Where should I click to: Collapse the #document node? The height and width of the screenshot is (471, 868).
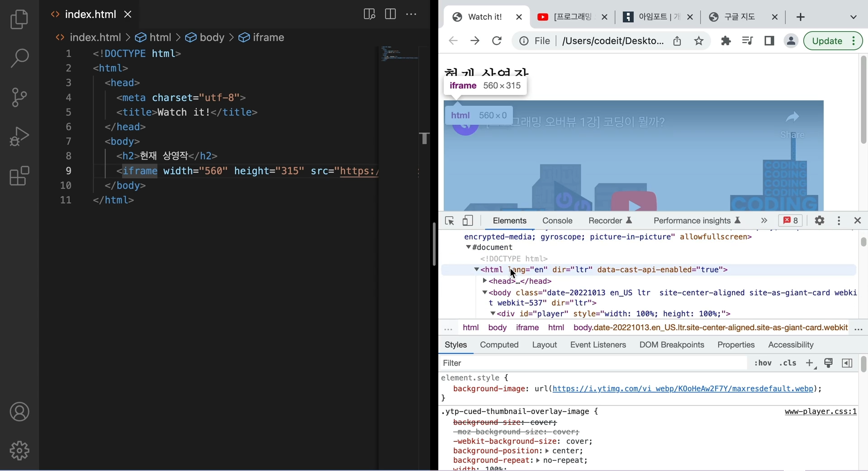click(x=469, y=247)
